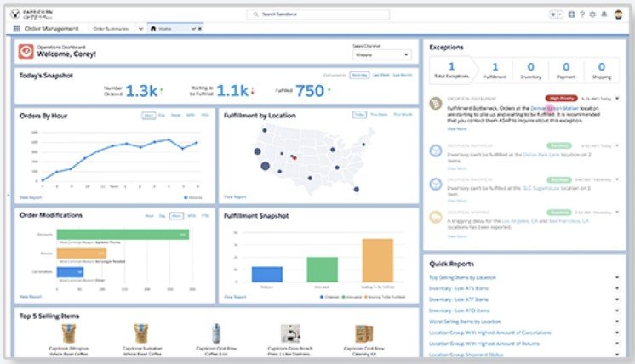Select This Month in Fulfillment by Location
Screen dimensions: 635x364
click(x=403, y=115)
